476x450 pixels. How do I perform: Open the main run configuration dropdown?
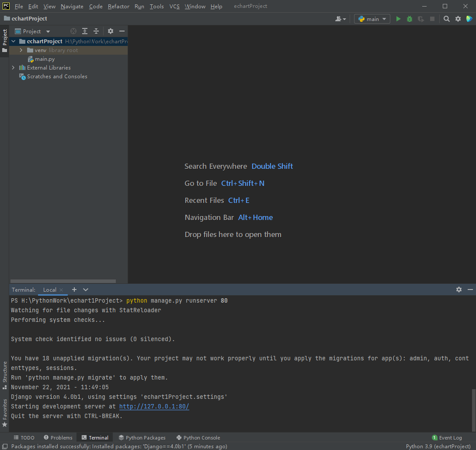372,19
